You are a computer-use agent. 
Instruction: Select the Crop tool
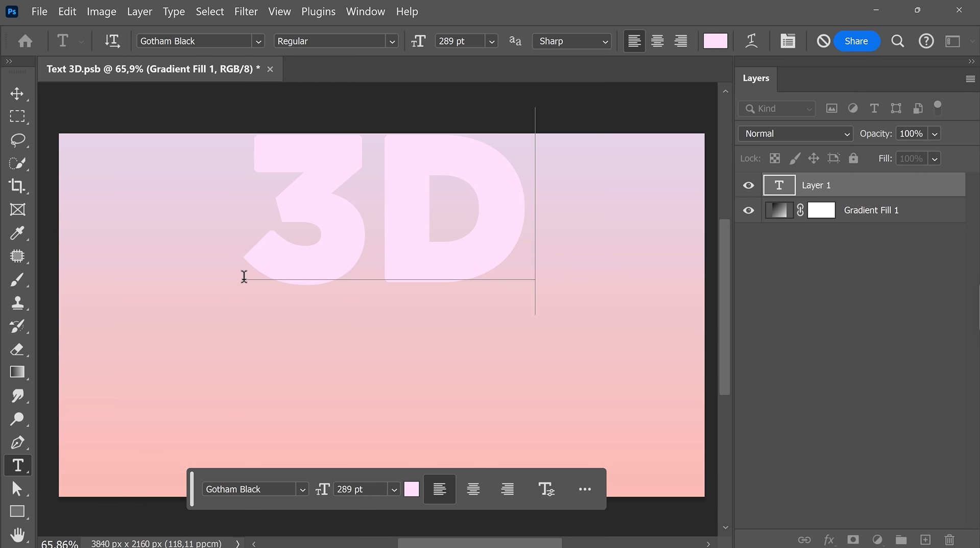pos(17,186)
